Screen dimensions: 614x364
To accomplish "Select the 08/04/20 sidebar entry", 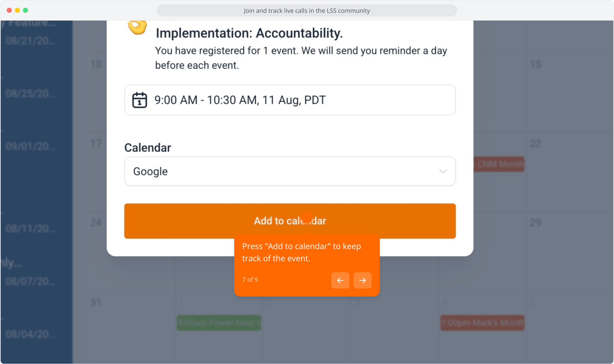I will pyautogui.click(x=30, y=334).
